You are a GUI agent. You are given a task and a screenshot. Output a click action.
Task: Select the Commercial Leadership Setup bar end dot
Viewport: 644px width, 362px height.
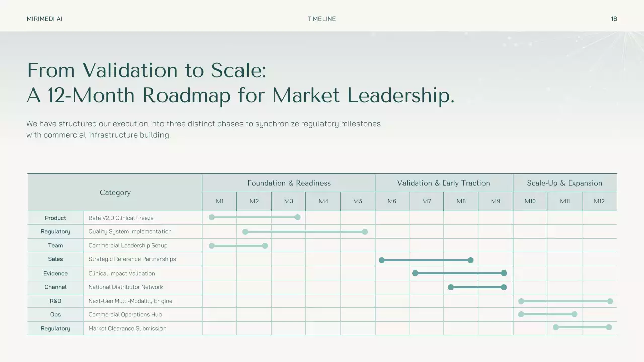point(265,246)
